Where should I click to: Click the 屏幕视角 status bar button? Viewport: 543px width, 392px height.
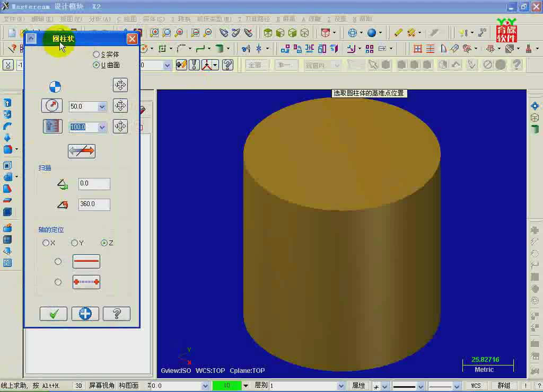pos(102,386)
